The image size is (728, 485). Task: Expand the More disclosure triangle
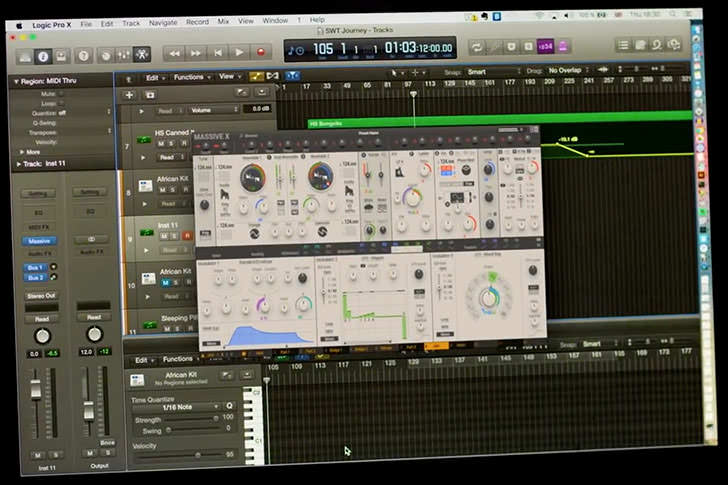pos(21,152)
